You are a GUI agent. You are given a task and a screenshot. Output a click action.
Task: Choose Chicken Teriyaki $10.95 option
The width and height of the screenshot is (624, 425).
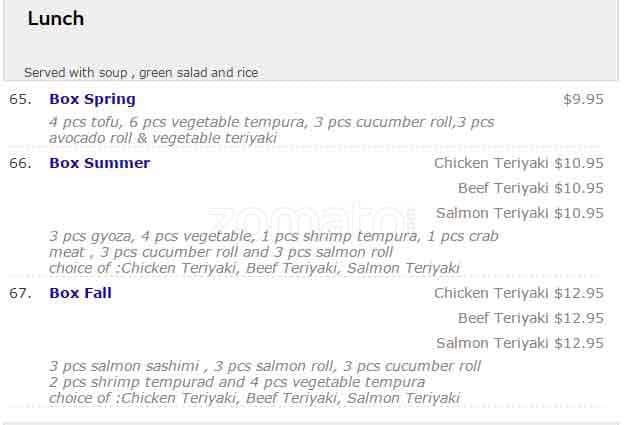[x=518, y=163]
